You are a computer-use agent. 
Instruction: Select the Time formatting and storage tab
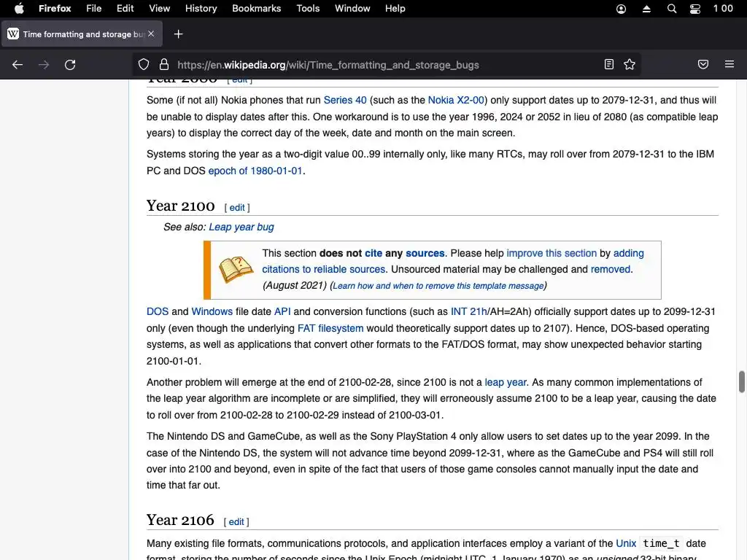tap(82, 34)
